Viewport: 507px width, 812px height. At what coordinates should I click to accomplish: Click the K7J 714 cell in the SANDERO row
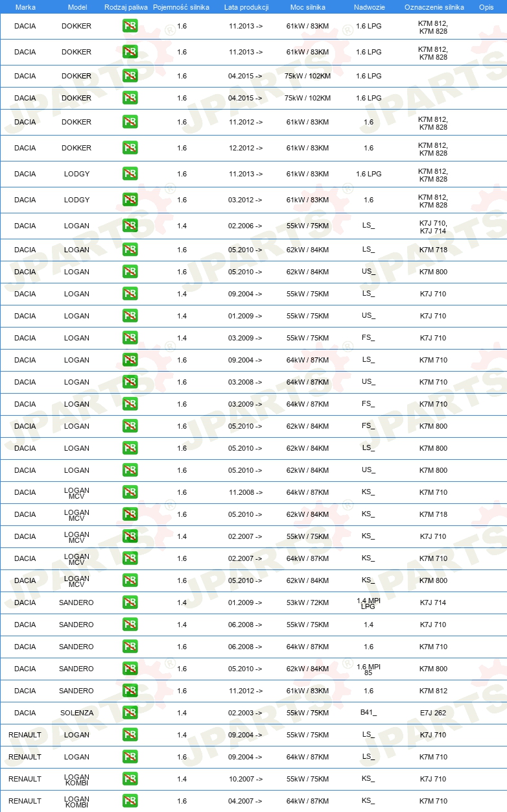pos(433,603)
